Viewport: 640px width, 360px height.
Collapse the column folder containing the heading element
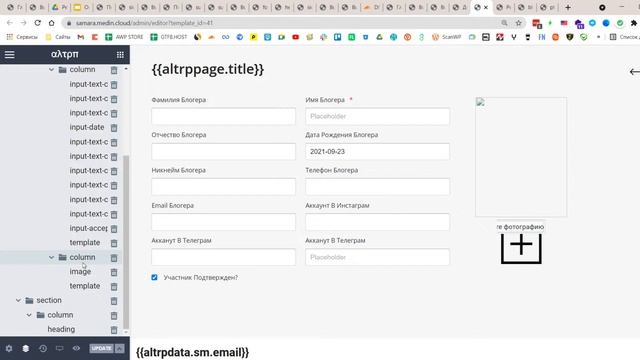(29, 315)
